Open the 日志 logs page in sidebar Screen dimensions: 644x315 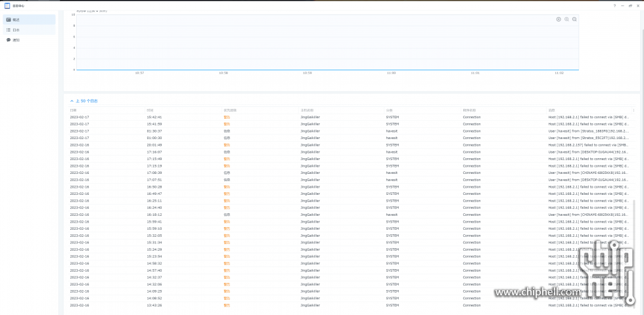[x=29, y=30]
